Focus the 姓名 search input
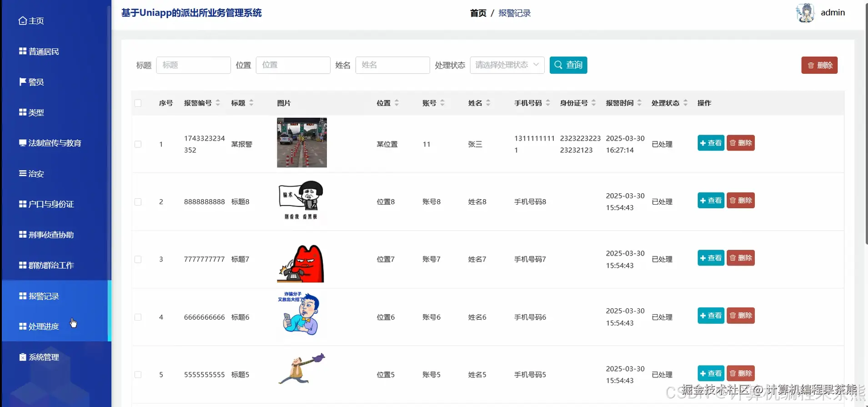This screenshot has width=868, height=407. (392, 65)
